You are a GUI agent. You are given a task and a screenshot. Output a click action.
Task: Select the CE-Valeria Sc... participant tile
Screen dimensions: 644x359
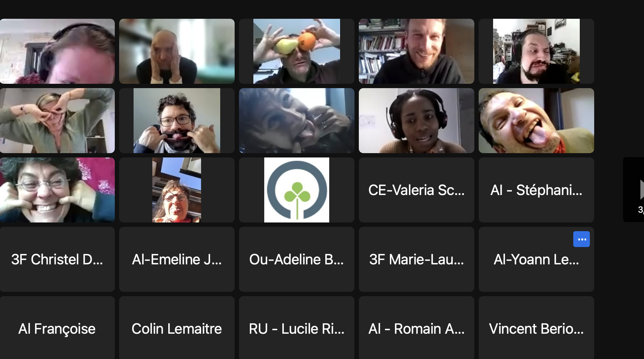pyautogui.click(x=417, y=190)
